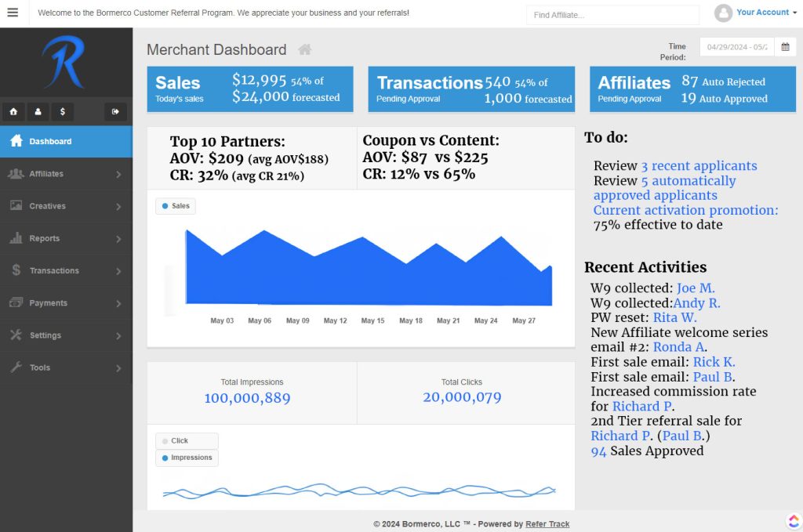Open the Transactions menu item
The width and height of the screenshot is (803, 532).
click(66, 270)
